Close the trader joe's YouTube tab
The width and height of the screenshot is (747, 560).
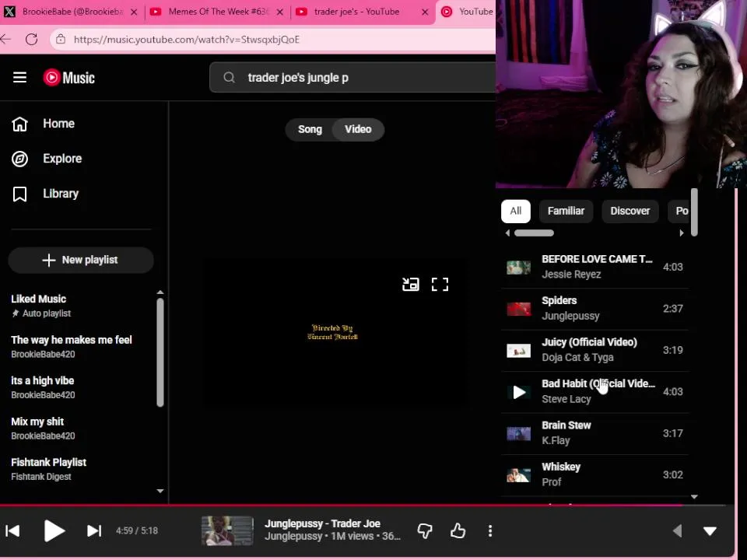coord(425,12)
